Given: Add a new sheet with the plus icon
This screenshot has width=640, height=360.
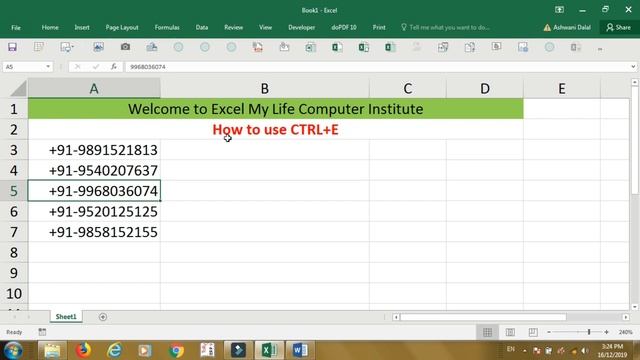Looking at the screenshot, I should (x=103, y=317).
